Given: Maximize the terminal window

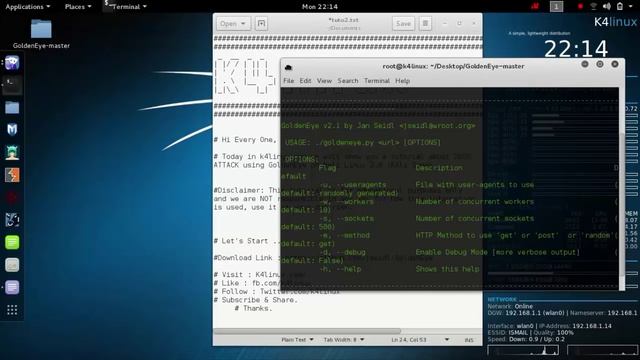Looking at the screenshot, I should point(600,64).
